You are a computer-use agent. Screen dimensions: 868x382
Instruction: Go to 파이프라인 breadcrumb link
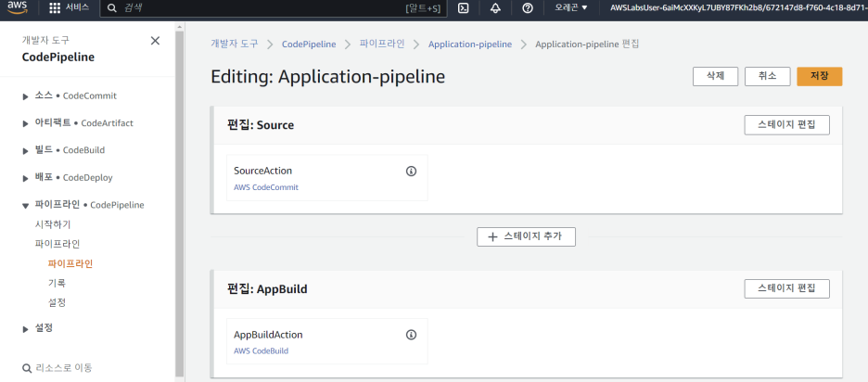[x=382, y=44]
